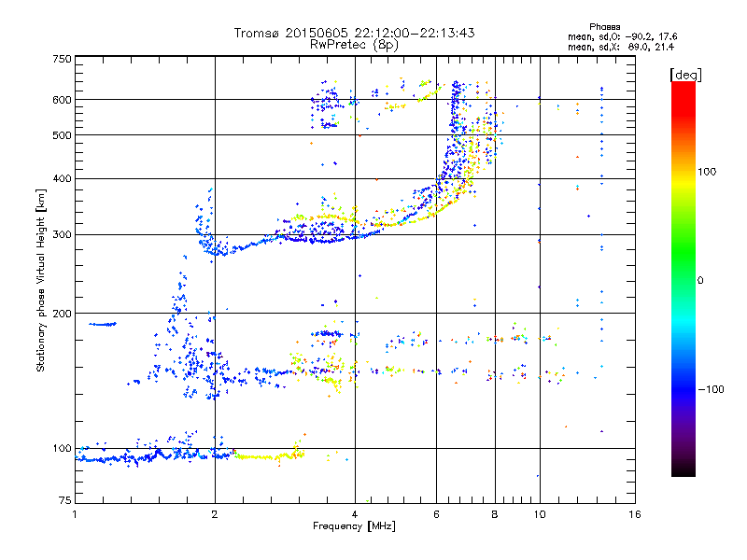Click the '100' y-axis tick label

62,449
